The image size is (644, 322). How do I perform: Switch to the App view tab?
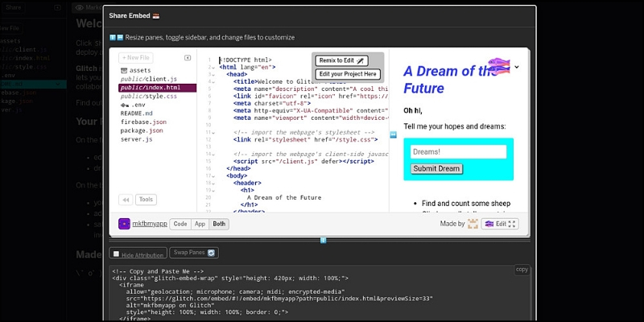click(x=200, y=224)
